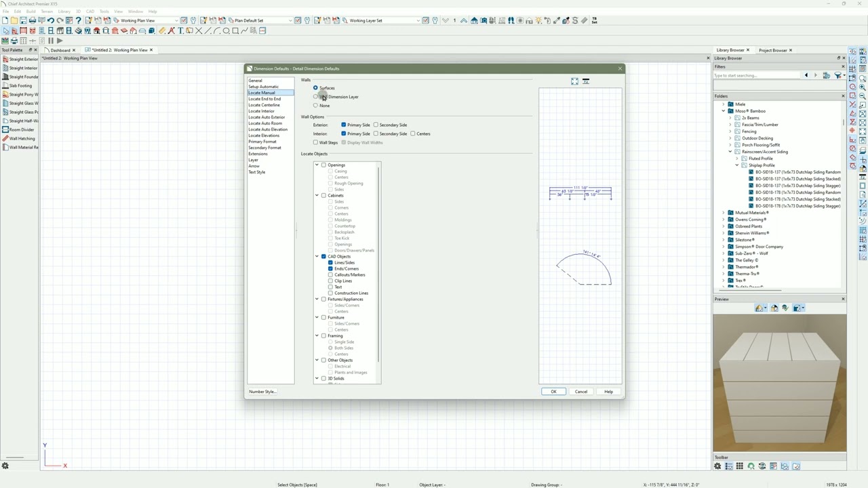Click the dialog Help button
The image size is (868, 488).
point(608,392)
